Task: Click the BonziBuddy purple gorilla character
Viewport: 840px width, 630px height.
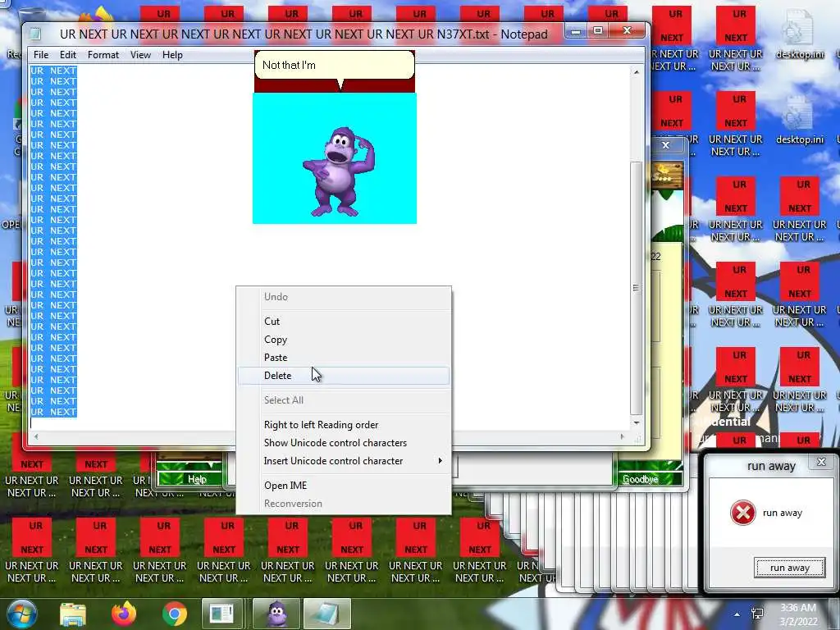Action: coord(339,171)
